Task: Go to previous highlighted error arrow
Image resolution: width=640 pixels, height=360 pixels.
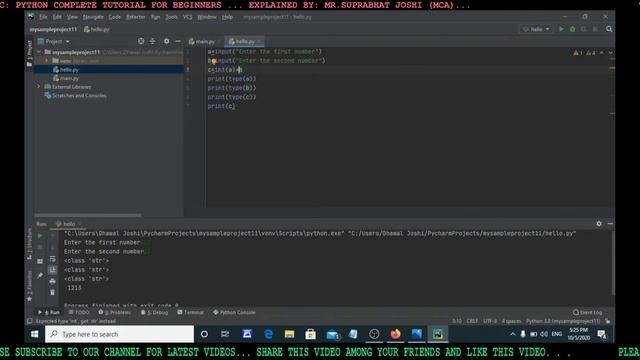Action: point(602,53)
